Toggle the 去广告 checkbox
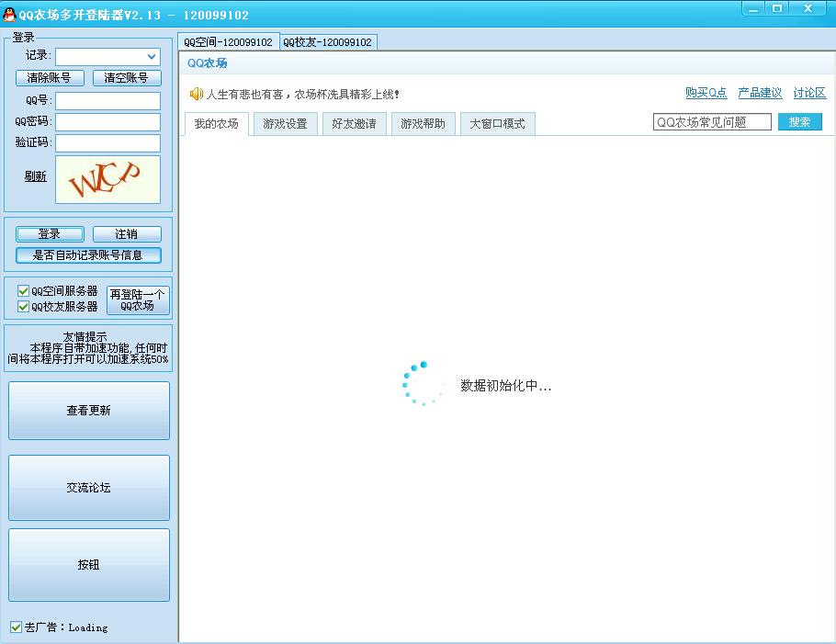 point(16,627)
